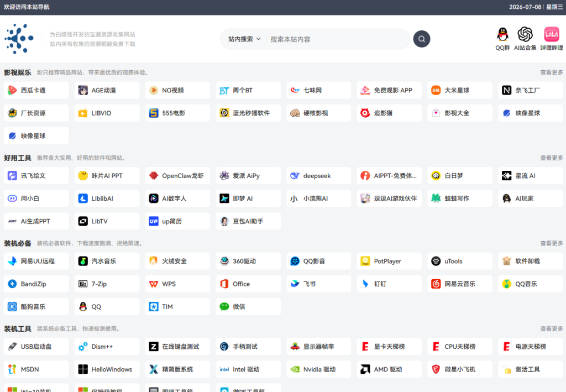This screenshot has height=392, width=566.
Task: Open the 蓝光秒播软件 card
Action: (x=248, y=113)
